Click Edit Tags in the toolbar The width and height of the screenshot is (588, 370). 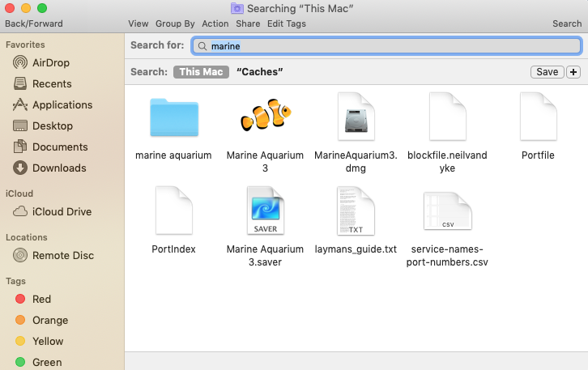pos(287,23)
